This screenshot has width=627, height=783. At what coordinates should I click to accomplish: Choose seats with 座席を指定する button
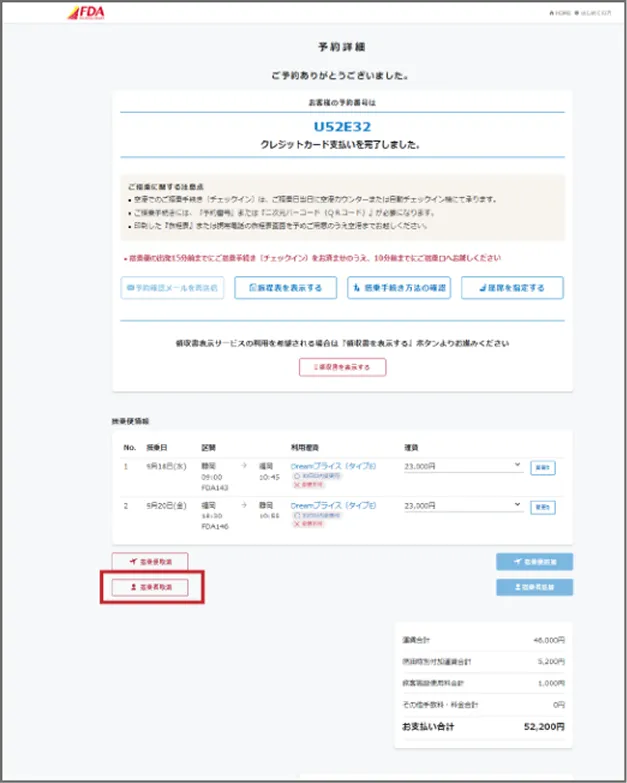pyautogui.click(x=513, y=288)
